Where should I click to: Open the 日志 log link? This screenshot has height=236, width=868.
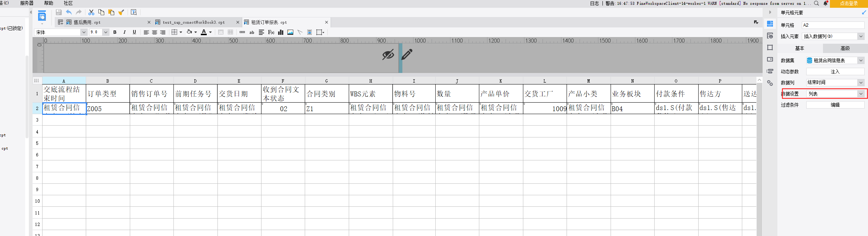594,3
